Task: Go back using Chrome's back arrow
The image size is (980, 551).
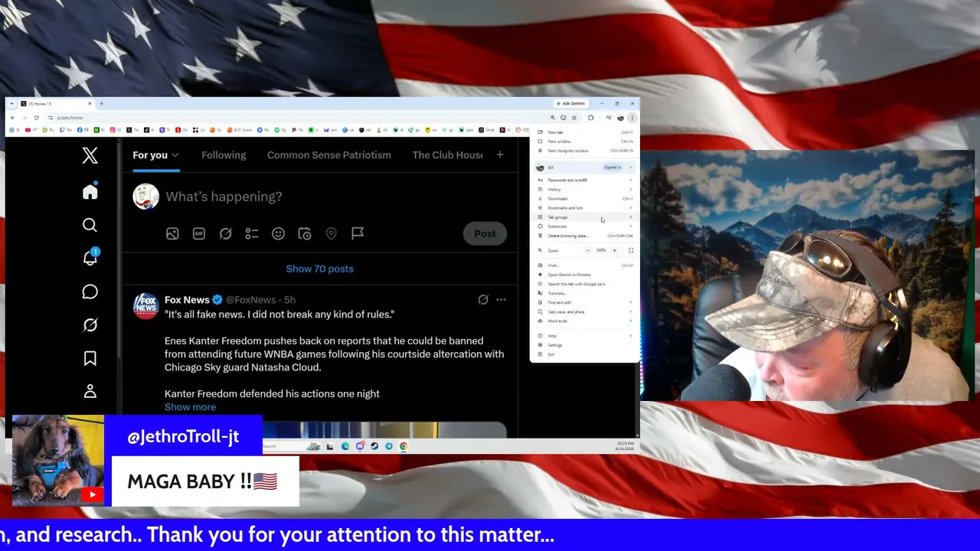Action: pos(12,118)
